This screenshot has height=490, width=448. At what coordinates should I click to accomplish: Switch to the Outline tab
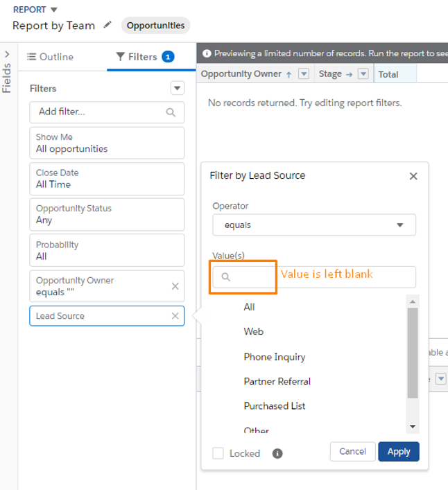click(x=51, y=57)
